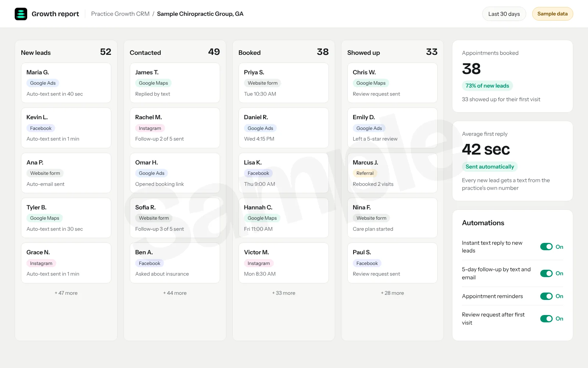Click the Sent automatically badge
Screen dimensions: 588x368
coord(490,167)
